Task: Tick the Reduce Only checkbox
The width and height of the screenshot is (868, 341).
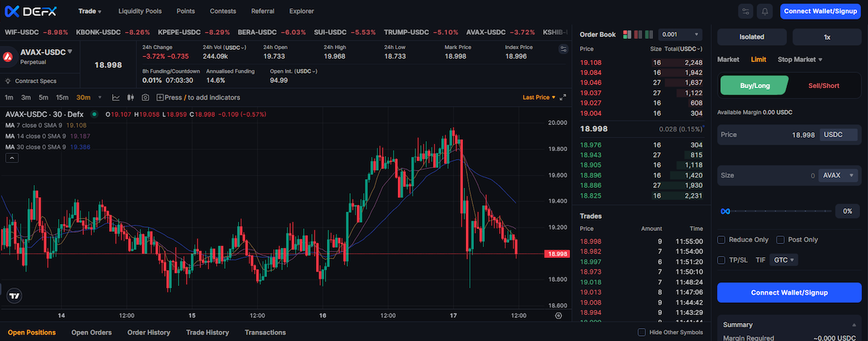Action: [x=721, y=240]
